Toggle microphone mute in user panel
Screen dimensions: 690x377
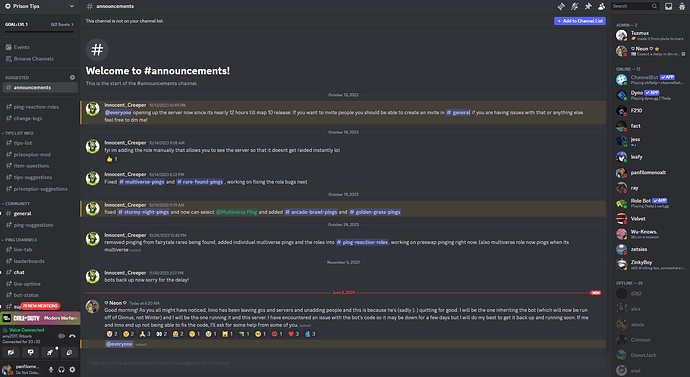click(51, 370)
